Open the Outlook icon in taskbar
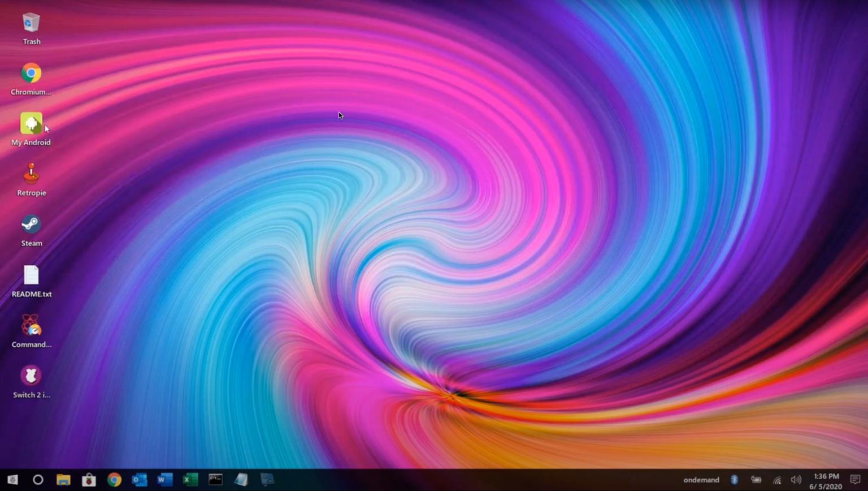Image resolution: width=868 pixels, height=491 pixels. (140, 480)
